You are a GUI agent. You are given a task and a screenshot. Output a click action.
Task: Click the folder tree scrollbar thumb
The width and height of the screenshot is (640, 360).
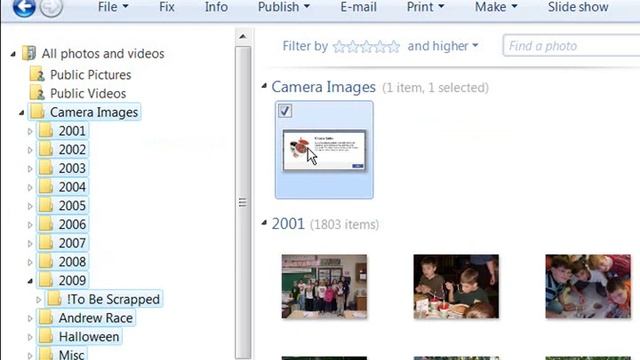pyautogui.click(x=243, y=202)
